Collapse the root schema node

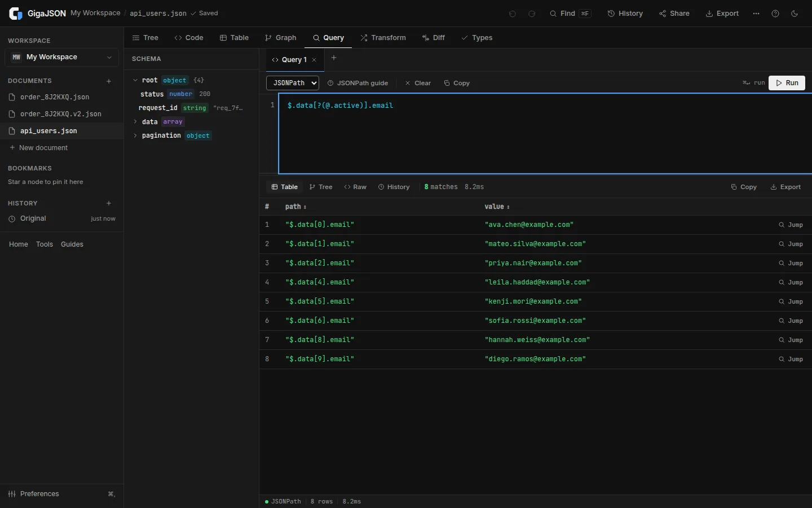tap(135, 80)
